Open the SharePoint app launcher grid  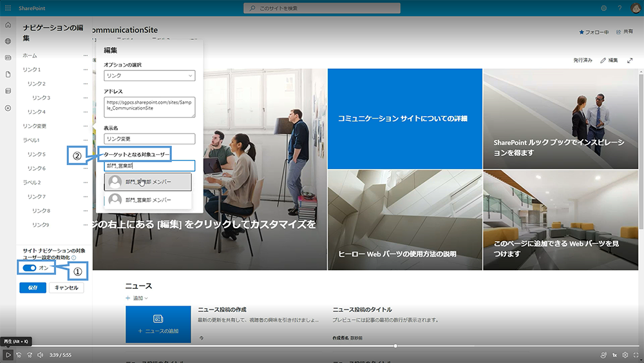click(x=8, y=8)
